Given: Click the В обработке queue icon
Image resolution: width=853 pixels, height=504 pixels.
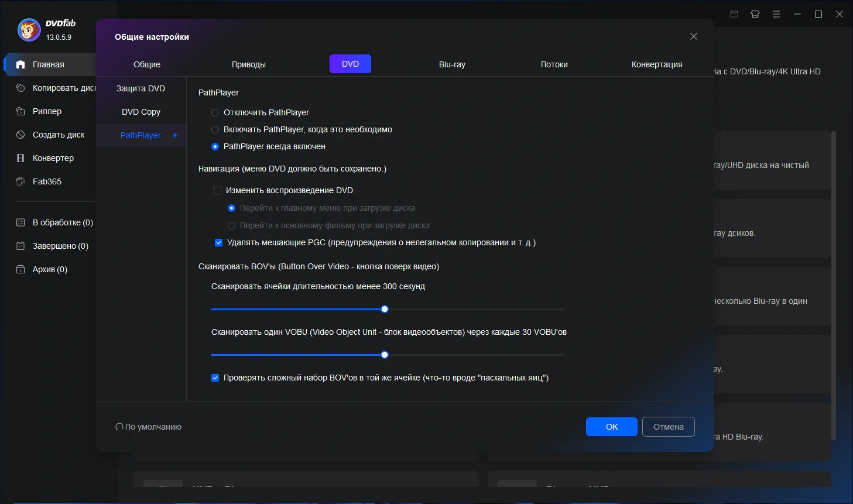Looking at the screenshot, I should [x=20, y=222].
